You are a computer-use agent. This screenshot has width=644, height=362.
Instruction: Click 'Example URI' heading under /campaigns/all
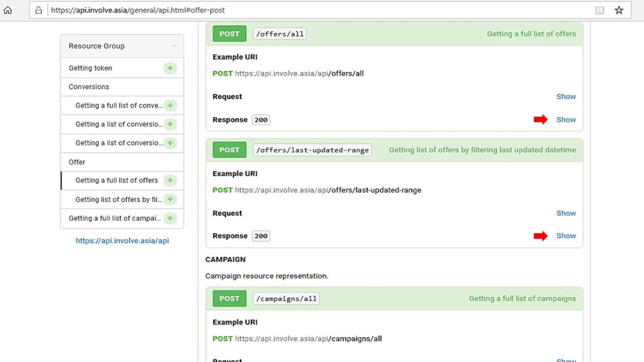pos(235,322)
